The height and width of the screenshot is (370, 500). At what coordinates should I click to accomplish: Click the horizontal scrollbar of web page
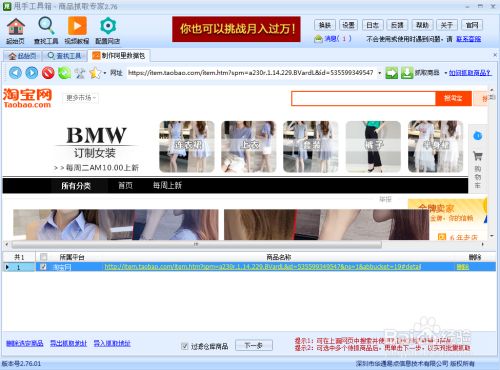click(x=197, y=244)
